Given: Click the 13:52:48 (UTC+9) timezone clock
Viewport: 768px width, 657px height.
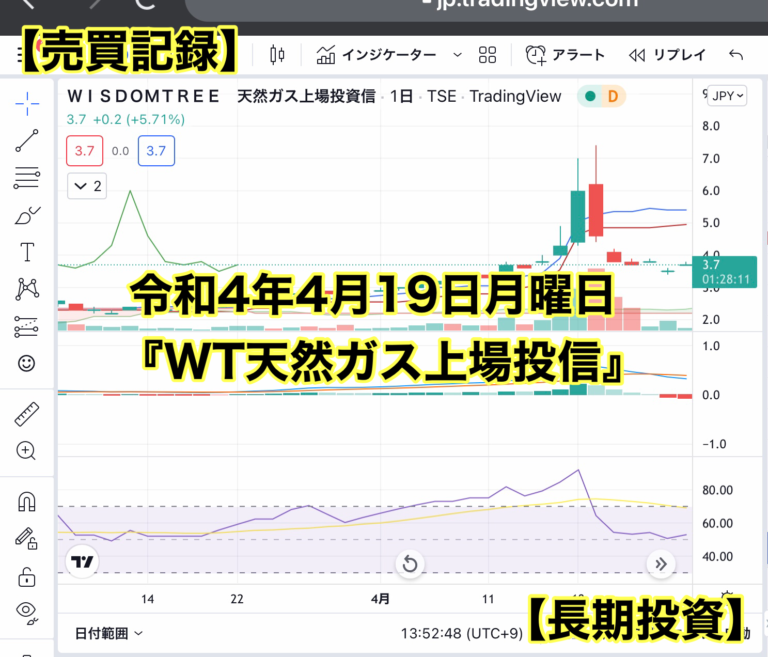Looking at the screenshot, I should click(x=462, y=633).
